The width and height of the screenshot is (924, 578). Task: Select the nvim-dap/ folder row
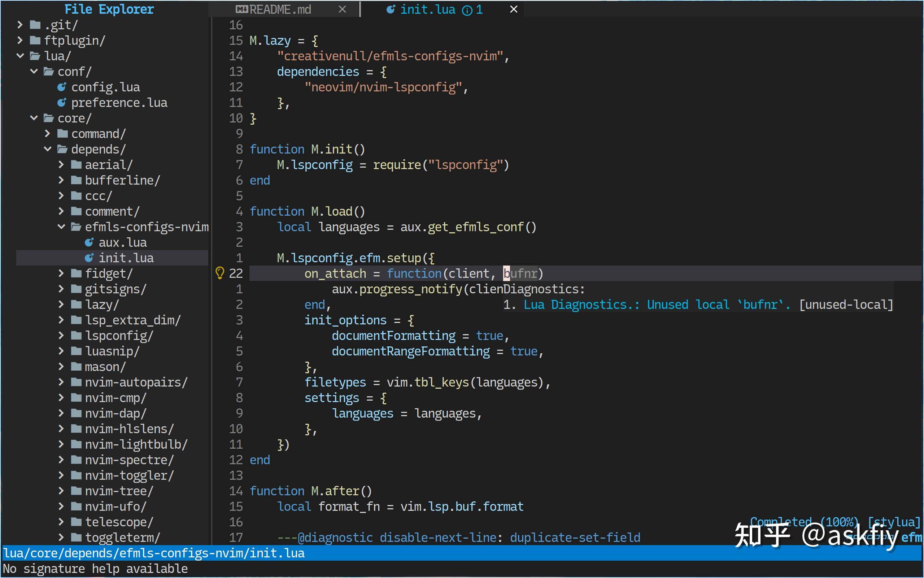coord(112,413)
